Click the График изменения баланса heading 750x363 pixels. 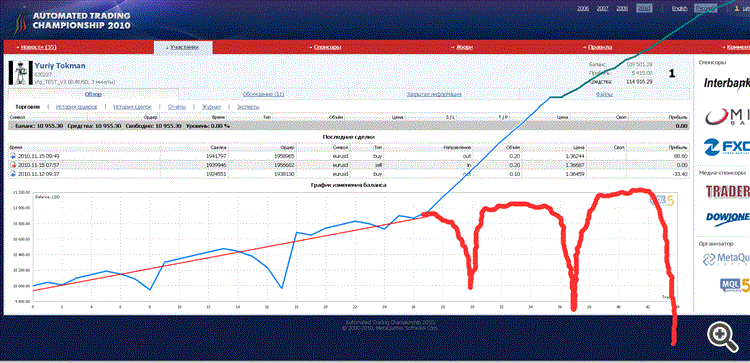pos(348,185)
